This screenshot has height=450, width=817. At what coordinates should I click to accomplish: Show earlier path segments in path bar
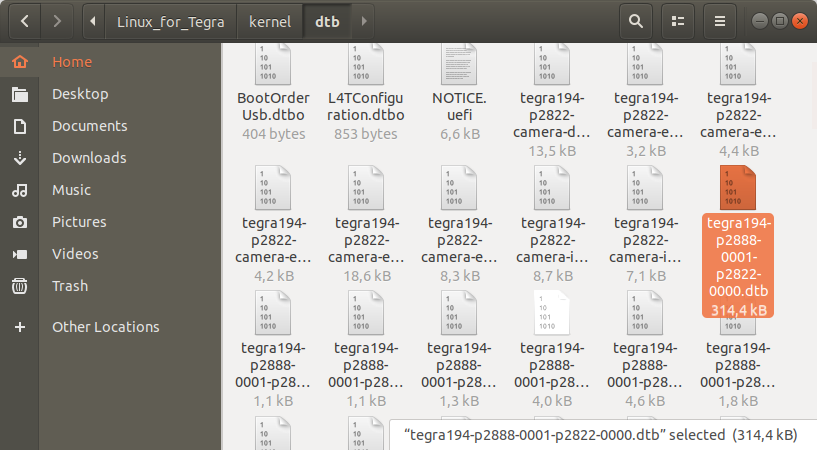(93, 21)
